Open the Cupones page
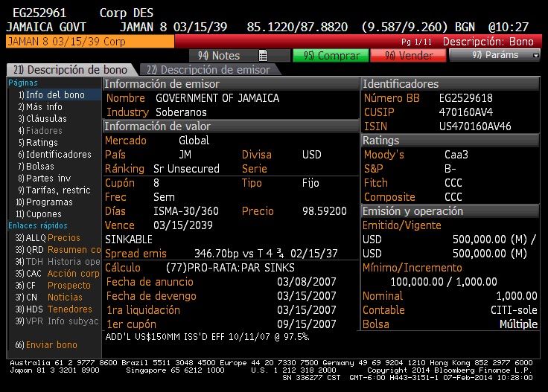The image size is (548, 392). click(42, 214)
